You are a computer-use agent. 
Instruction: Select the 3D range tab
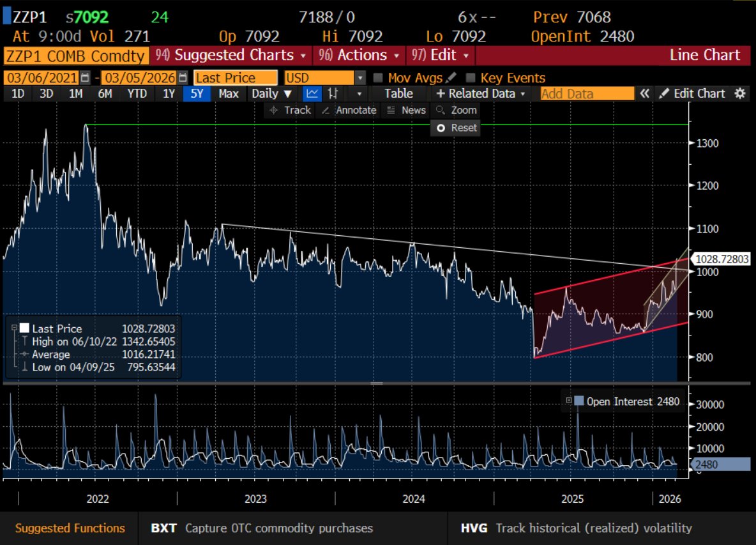pyautogui.click(x=46, y=93)
